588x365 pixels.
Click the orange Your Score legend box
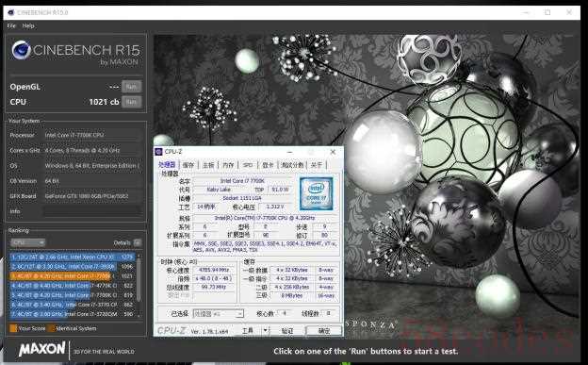point(13,328)
